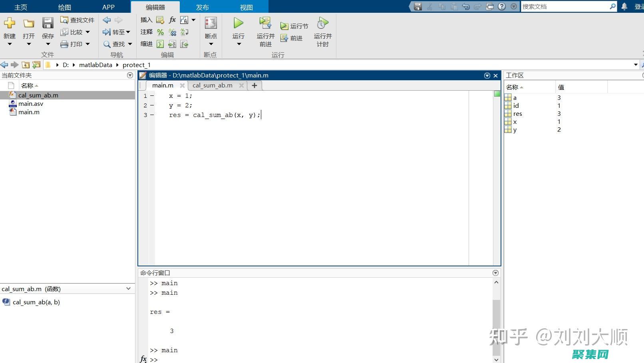The width and height of the screenshot is (644, 363).
Task: Open Help via the question mark icon
Action: [502, 6]
